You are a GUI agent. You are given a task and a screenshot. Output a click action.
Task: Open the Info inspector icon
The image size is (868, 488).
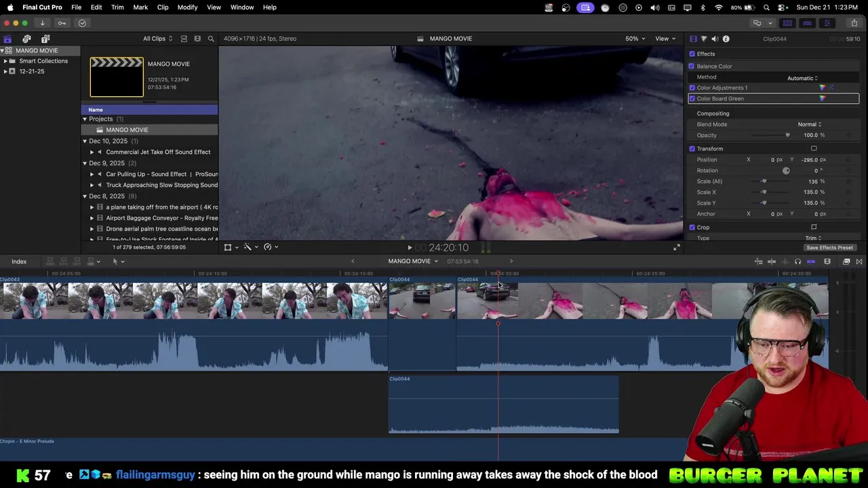point(726,39)
